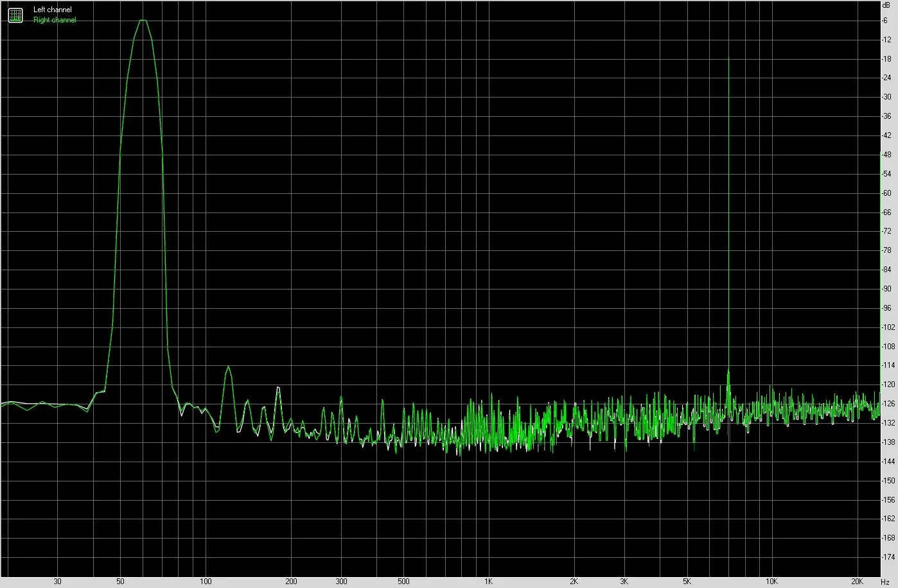The width and height of the screenshot is (898, 588).
Task: Click the 1K label on frequency axis
Action: tap(489, 582)
